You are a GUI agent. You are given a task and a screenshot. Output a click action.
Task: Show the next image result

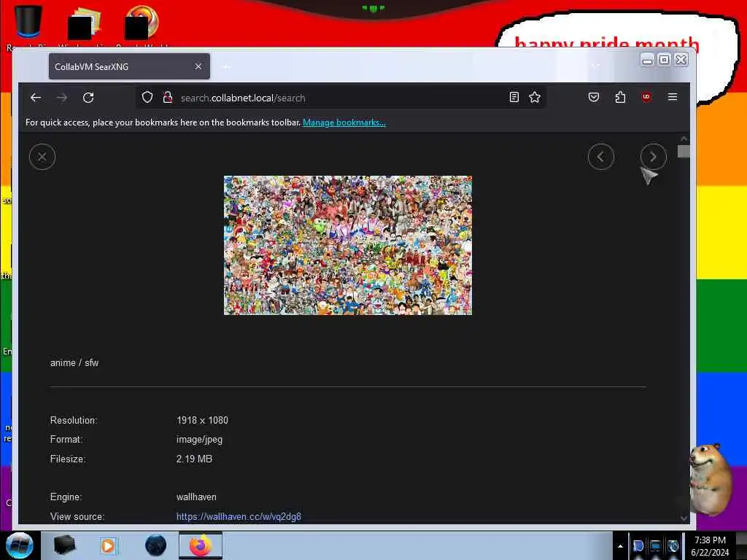[x=653, y=157]
